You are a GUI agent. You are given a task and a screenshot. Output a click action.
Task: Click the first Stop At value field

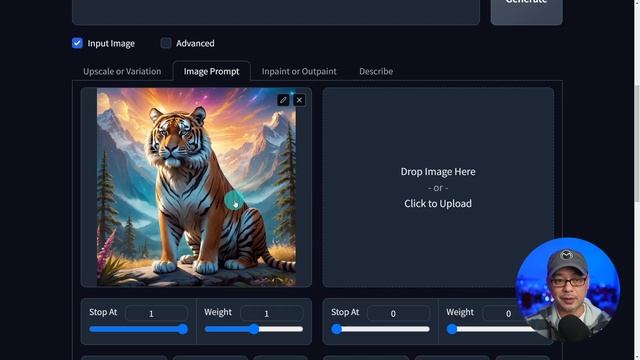pyautogui.click(x=156, y=313)
